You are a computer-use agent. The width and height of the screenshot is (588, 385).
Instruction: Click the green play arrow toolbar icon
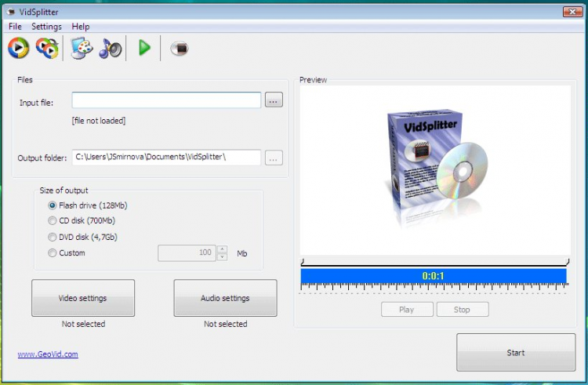click(x=144, y=48)
